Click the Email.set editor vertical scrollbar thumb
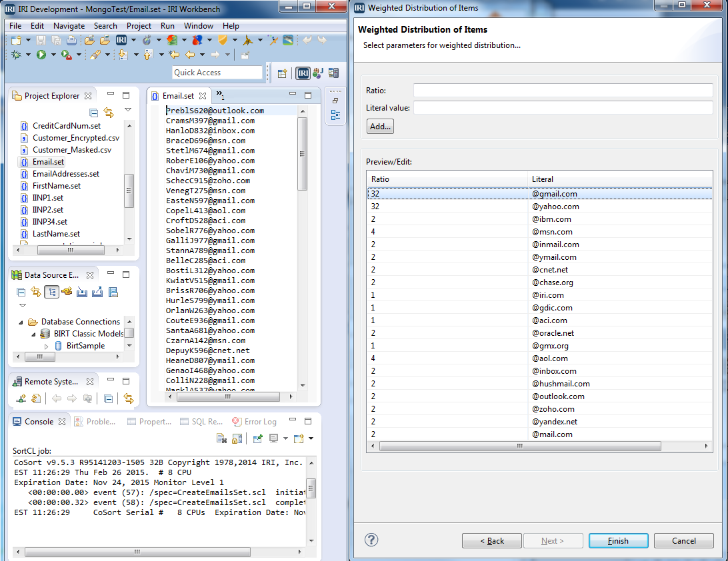Screen dimensions: 728x561 302,154
